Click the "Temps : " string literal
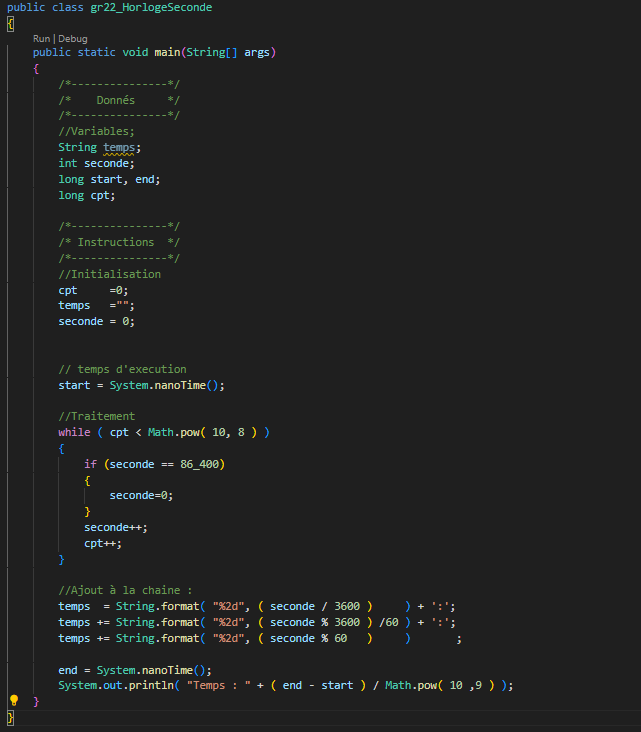641x732 pixels. [219, 685]
